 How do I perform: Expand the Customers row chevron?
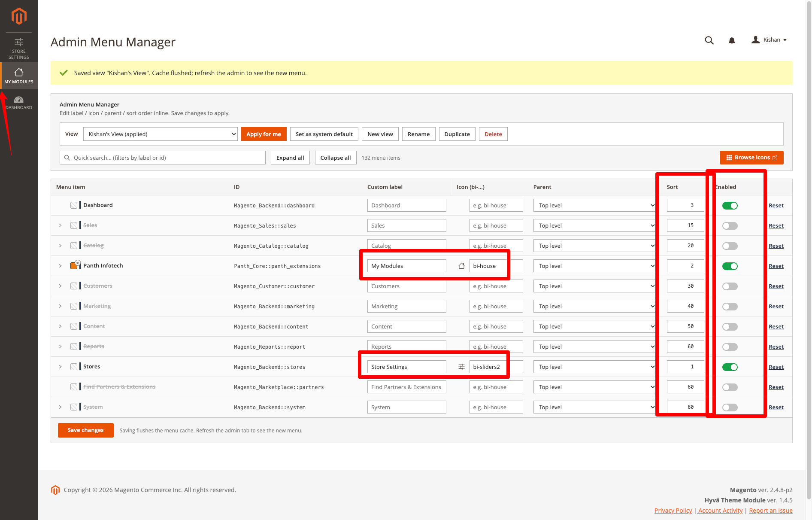click(60, 286)
